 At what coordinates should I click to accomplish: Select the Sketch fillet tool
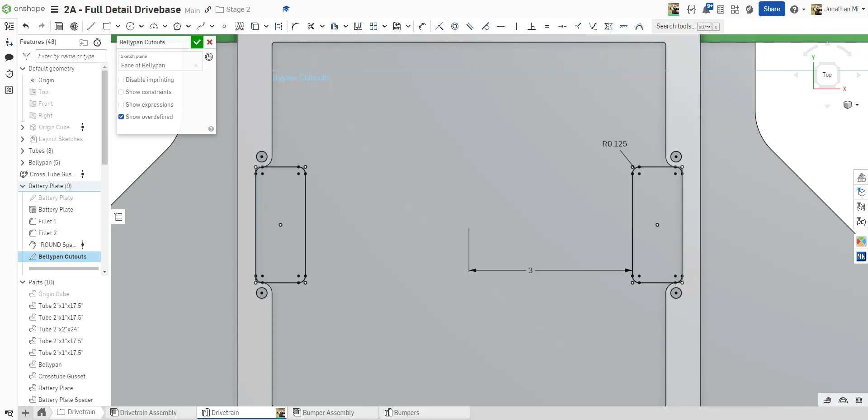(295, 26)
